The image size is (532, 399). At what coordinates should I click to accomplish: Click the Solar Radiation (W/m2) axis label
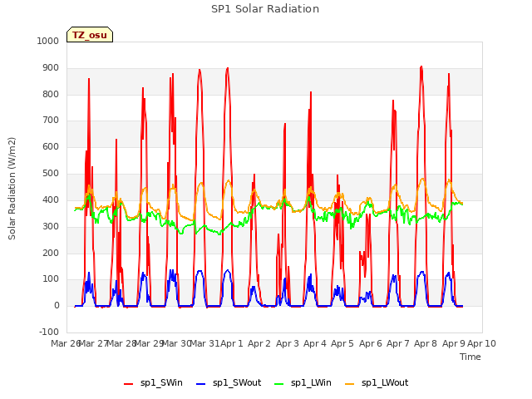[12, 189]
